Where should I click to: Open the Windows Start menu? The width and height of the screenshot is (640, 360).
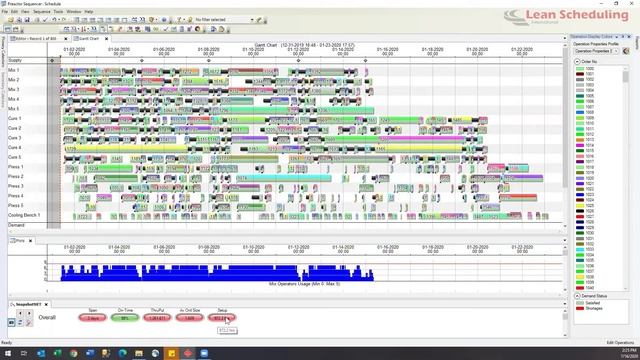pyautogui.click(x=8, y=353)
